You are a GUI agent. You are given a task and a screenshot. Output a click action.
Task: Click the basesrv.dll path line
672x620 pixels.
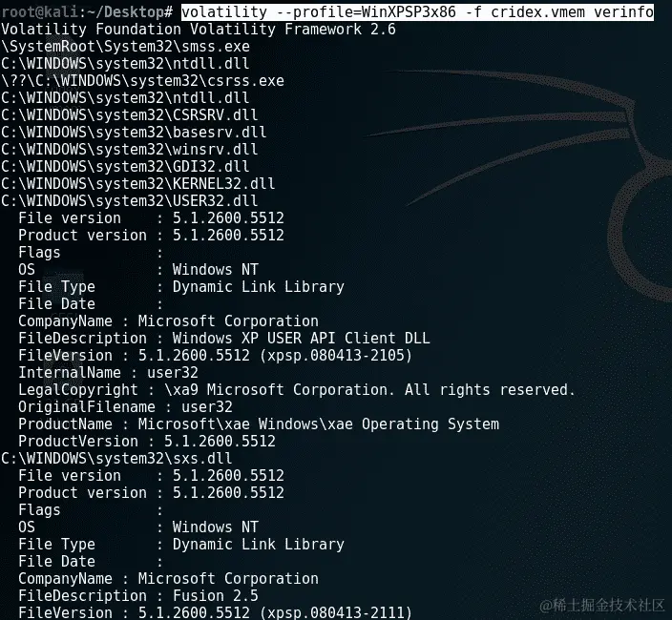[134, 132]
